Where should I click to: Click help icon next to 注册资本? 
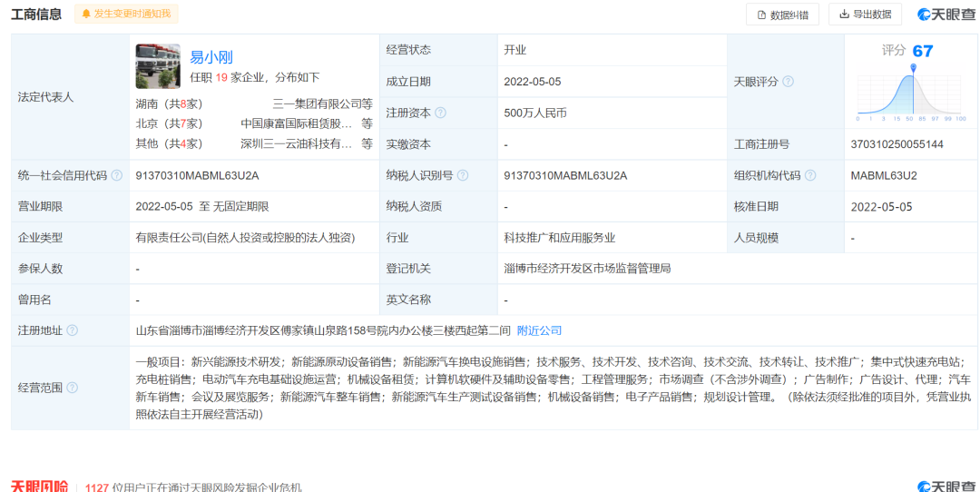[x=441, y=113]
